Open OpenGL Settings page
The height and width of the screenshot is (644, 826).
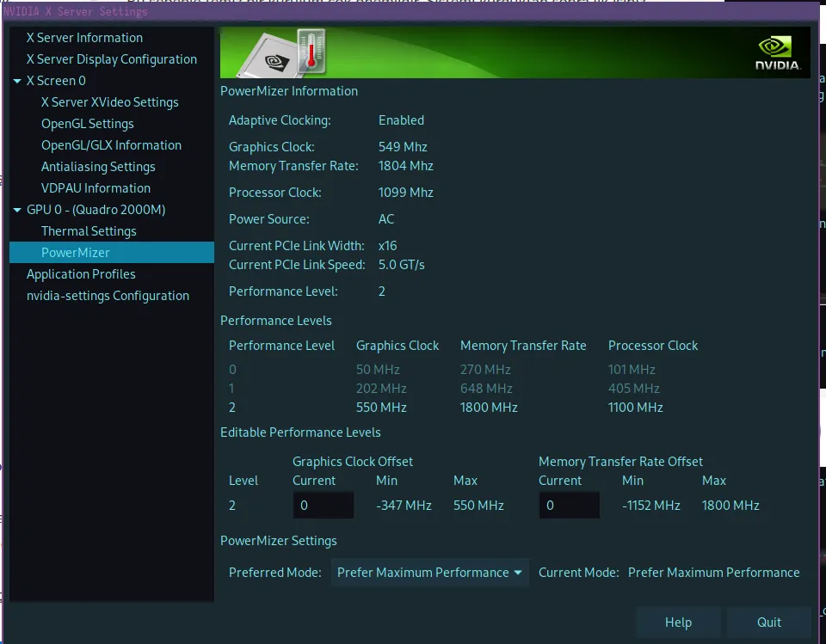[x=88, y=124]
